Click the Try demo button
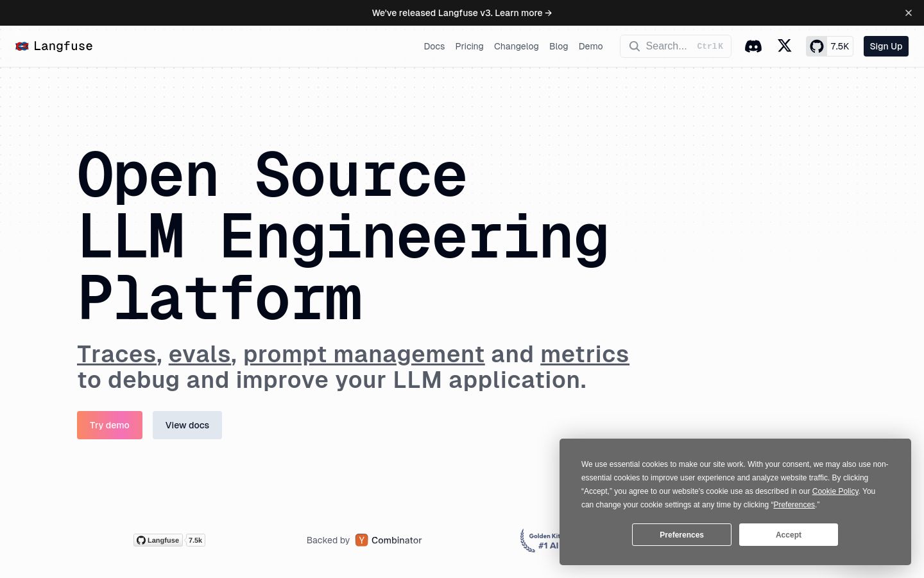This screenshot has height=578, width=924. pyautogui.click(x=110, y=425)
